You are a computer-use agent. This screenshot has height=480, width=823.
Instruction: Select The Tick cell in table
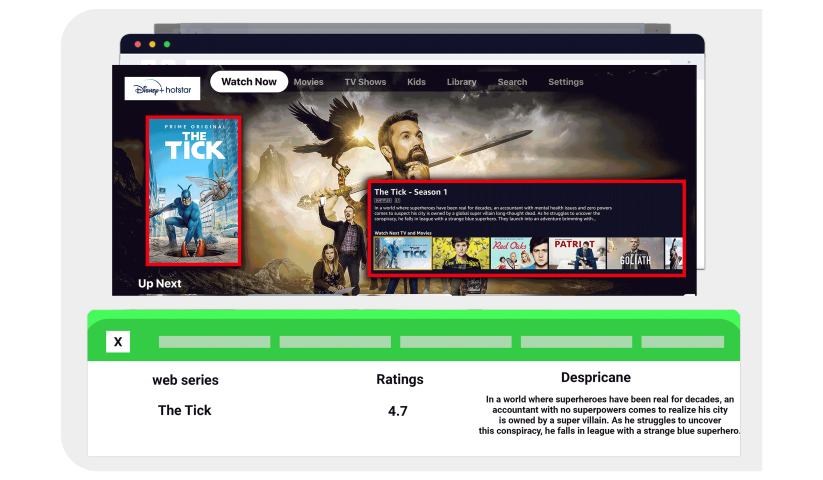(x=185, y=410)
